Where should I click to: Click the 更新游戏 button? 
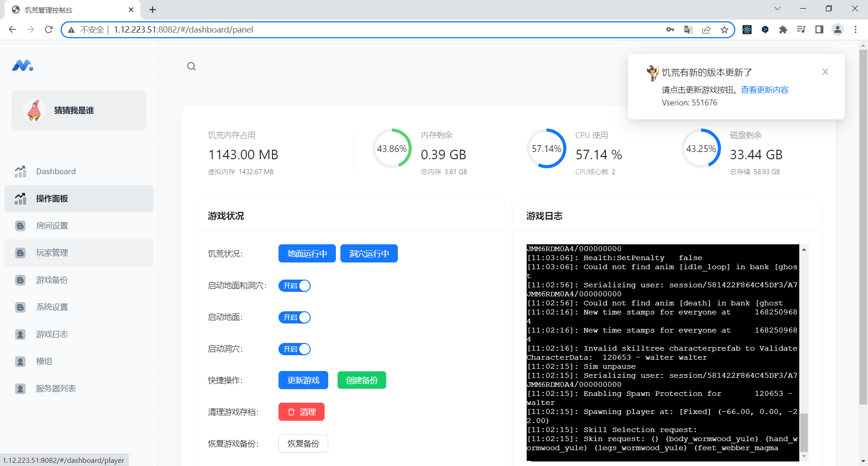[303, 380]
